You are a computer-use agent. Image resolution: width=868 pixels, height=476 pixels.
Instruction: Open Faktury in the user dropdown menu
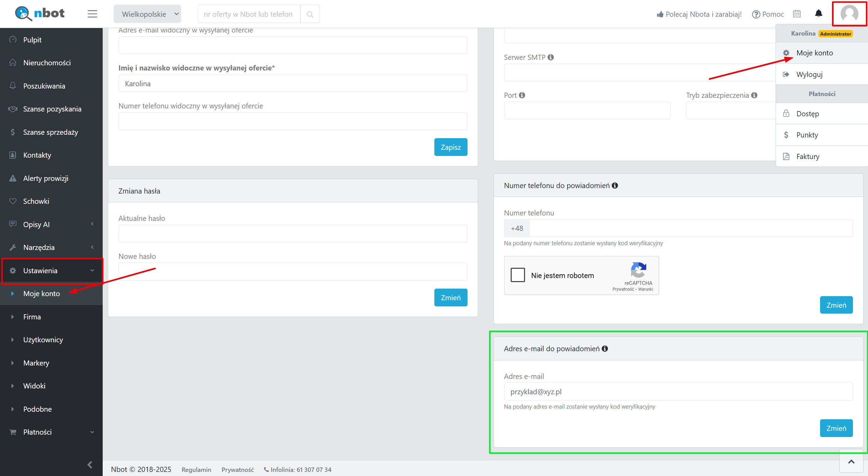tap(807, 157)
